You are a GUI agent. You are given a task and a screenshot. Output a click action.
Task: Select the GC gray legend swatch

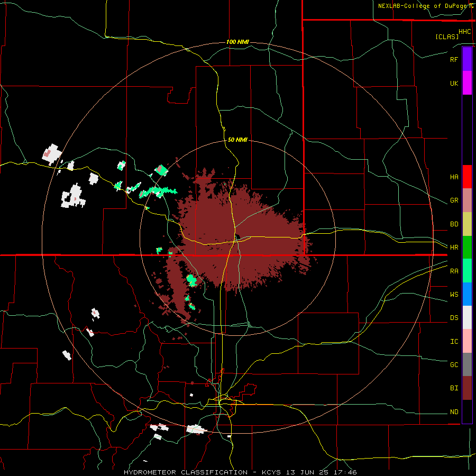point(467,364)
